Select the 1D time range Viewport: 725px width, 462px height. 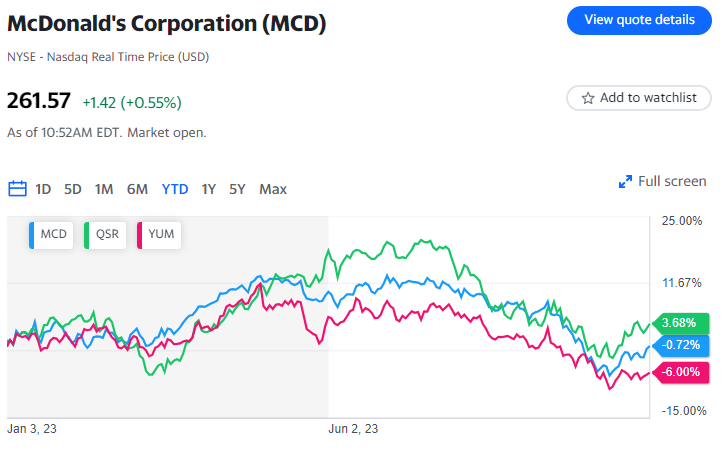coord(43,189)
